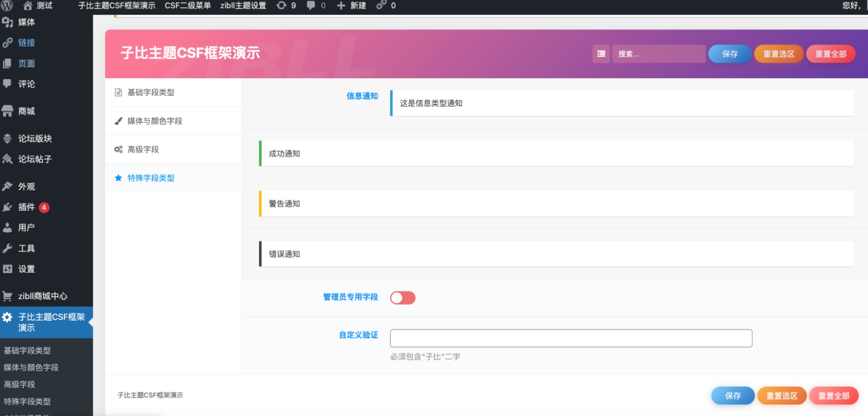Viewport: 868px width, 416px height.
Task: Click the expand-all list icon in header
Action: coord(601,54)
